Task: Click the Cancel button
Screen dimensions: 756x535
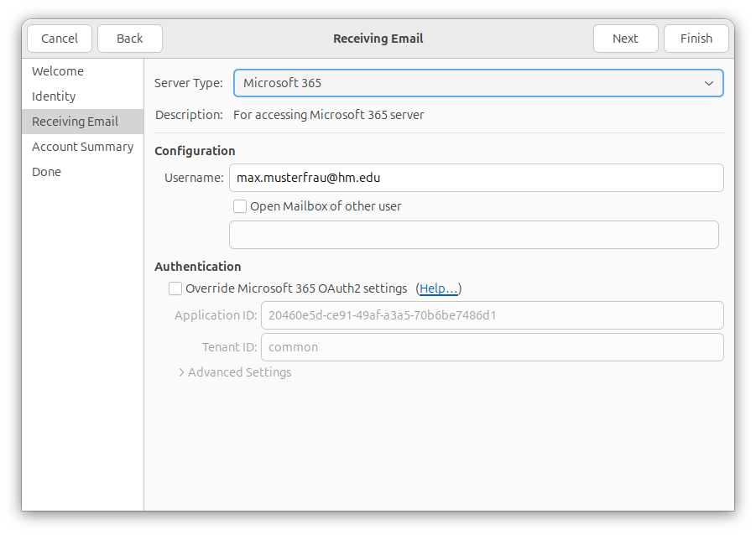Action: point(60,39)
